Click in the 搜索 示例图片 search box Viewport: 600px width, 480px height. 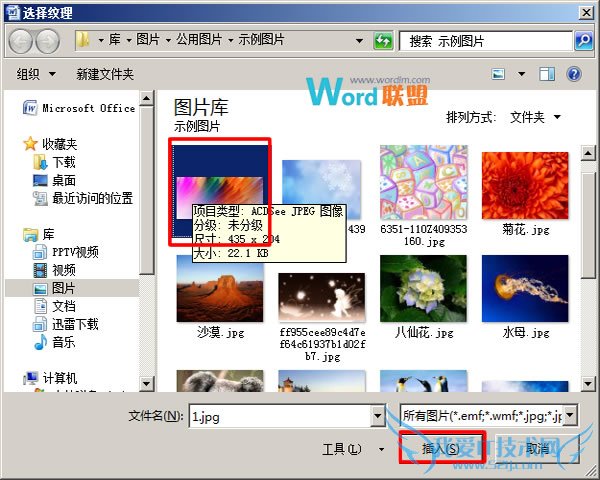486,41
